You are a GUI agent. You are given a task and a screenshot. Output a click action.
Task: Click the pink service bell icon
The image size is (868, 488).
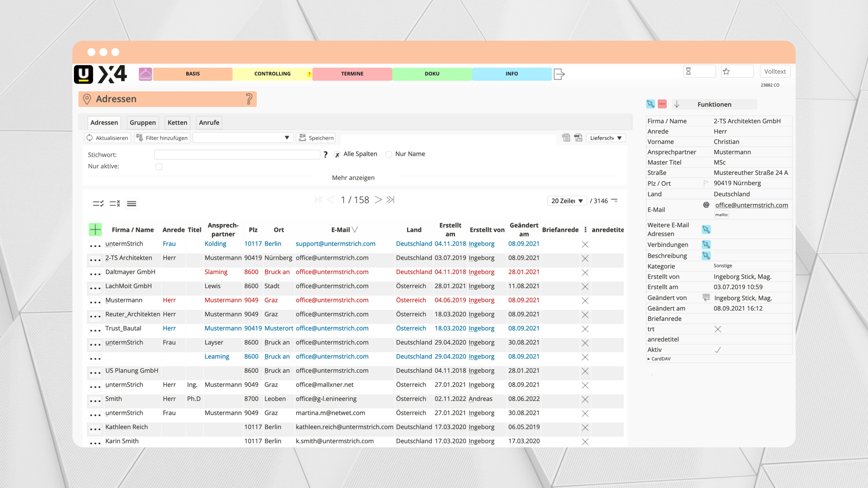tap(145, 74)
